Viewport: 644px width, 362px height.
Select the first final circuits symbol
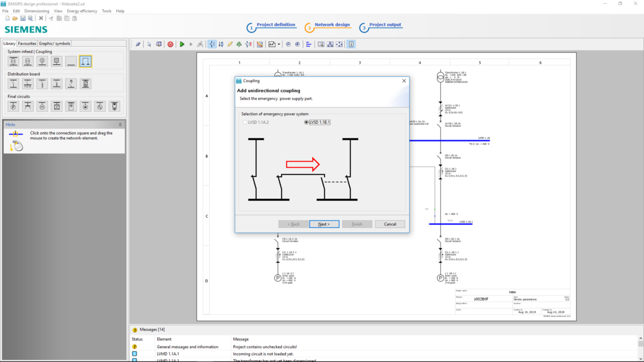13,106
